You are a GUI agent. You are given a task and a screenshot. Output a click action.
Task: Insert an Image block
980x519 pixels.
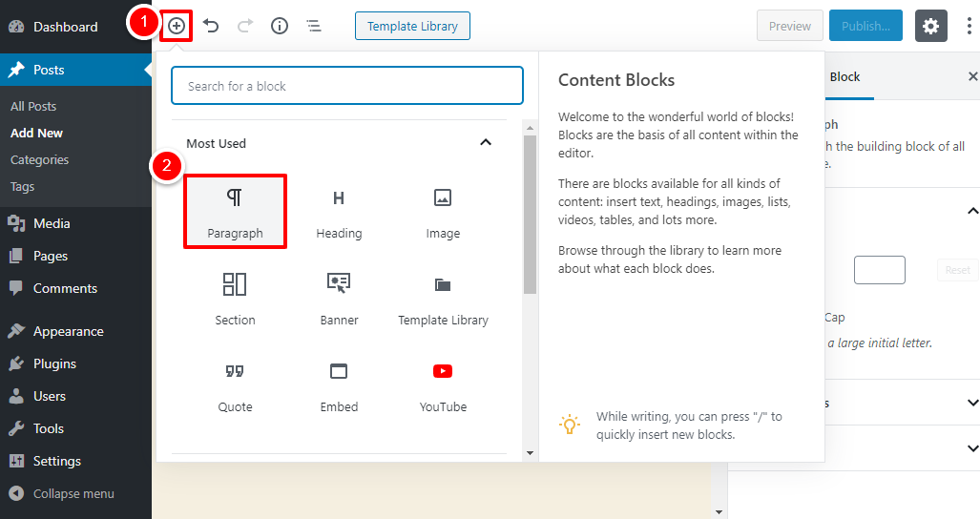(x=443, y=212)
